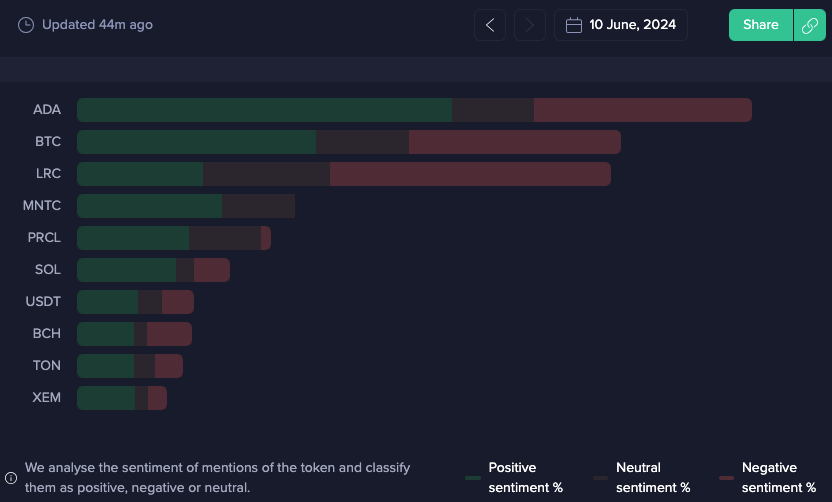Click the Updated 44m ago text
The image size is (832, 502).
(97, 25)
